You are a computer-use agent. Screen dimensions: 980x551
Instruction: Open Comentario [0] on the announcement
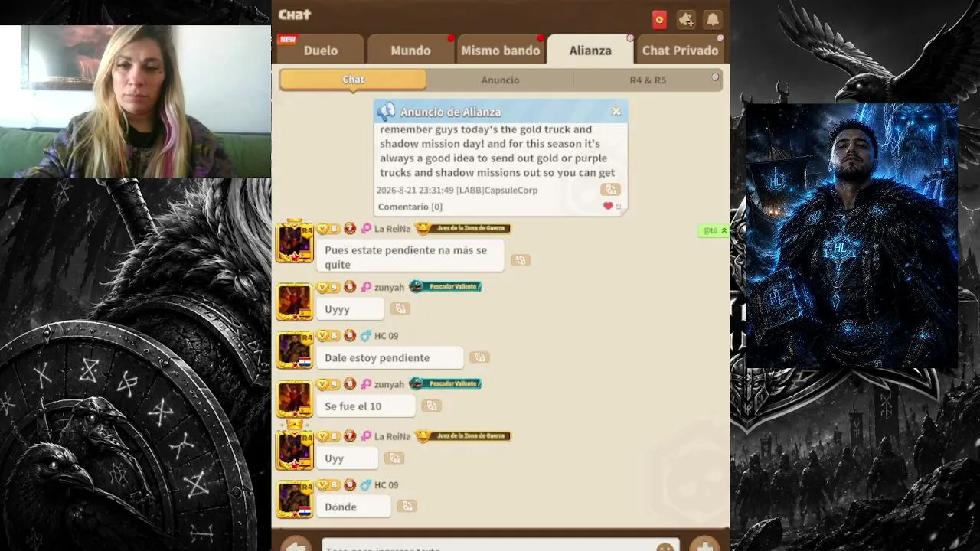[410, 207]
